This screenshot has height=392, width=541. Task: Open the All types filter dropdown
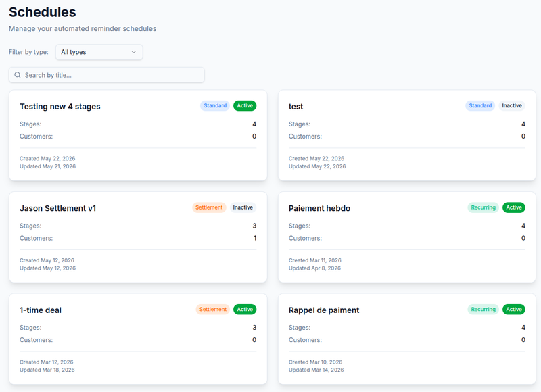99,52
